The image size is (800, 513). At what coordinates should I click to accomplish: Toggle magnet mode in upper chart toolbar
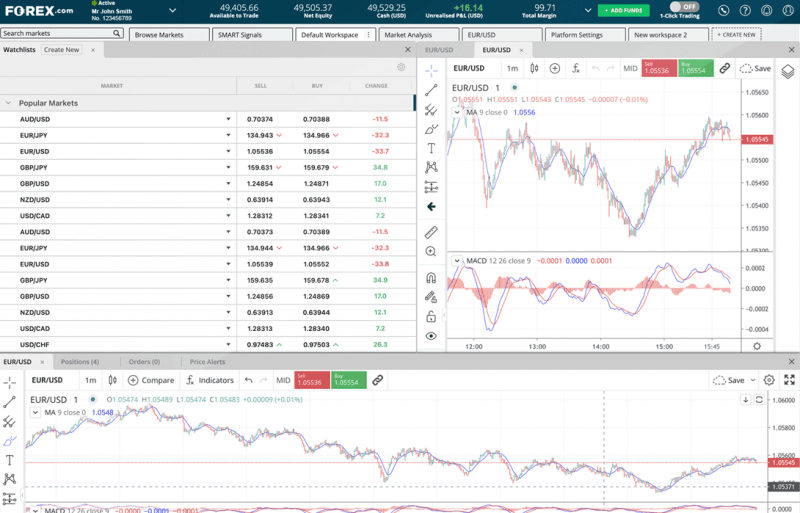tap(431, 278)
